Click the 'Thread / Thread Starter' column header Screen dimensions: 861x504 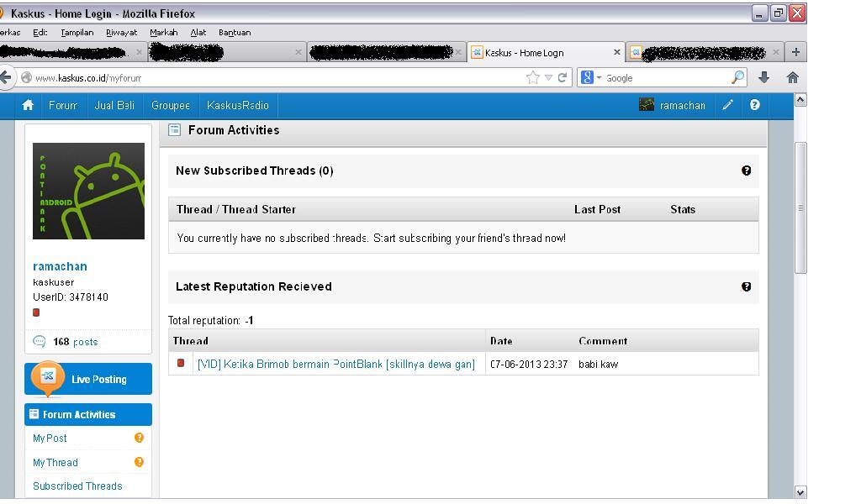pos(236,209)
